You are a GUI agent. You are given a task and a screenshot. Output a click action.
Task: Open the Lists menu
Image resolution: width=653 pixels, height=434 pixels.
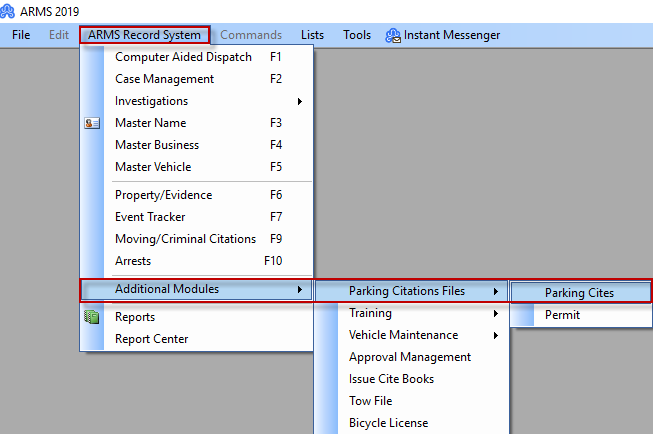coord(312,35)
